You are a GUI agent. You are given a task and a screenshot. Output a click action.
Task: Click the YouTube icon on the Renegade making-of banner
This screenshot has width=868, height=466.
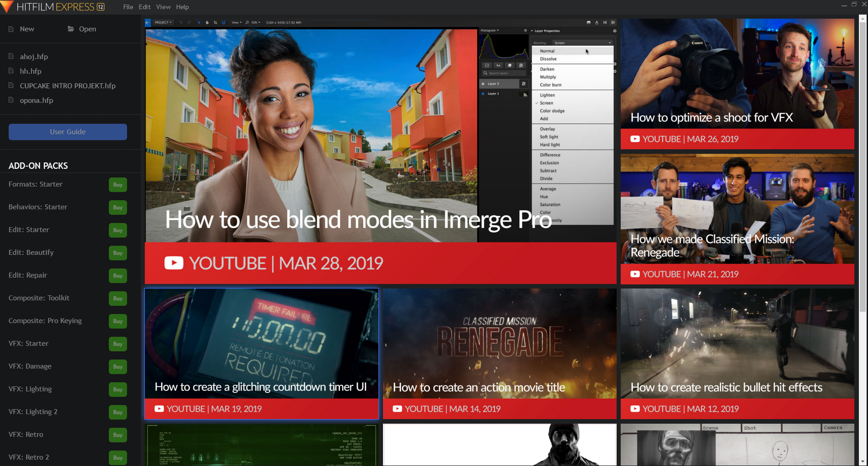click(635, 274)
